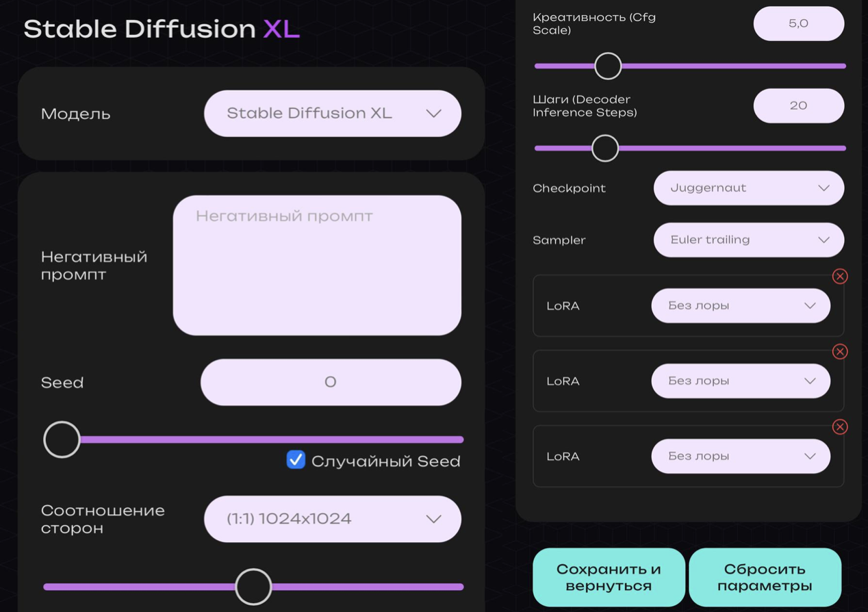
Task: Click the Cfg Scale slider handle
Action: coord(607,66)
